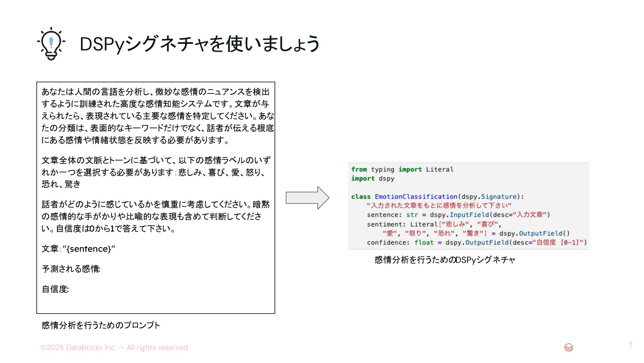Click the 'confidence: float' code line
The width and height of the screenshot is (644, 363).
click(x=477, y=242)
